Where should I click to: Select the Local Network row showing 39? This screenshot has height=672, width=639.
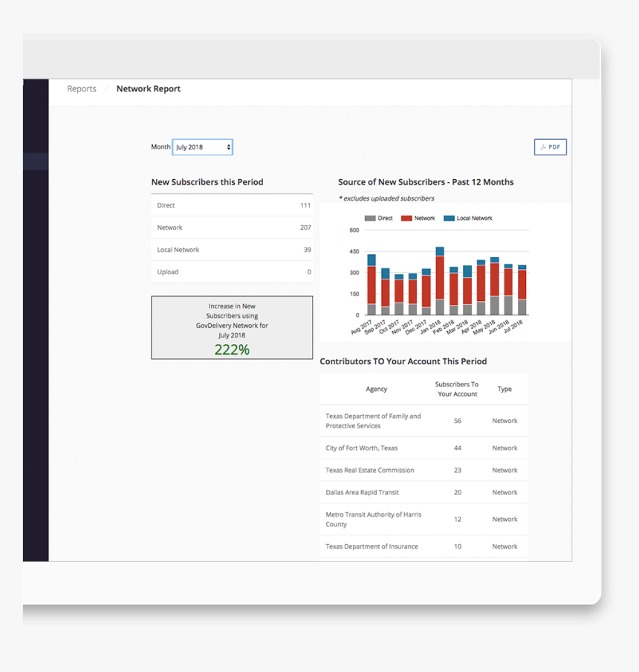click(x=232, y=250)
